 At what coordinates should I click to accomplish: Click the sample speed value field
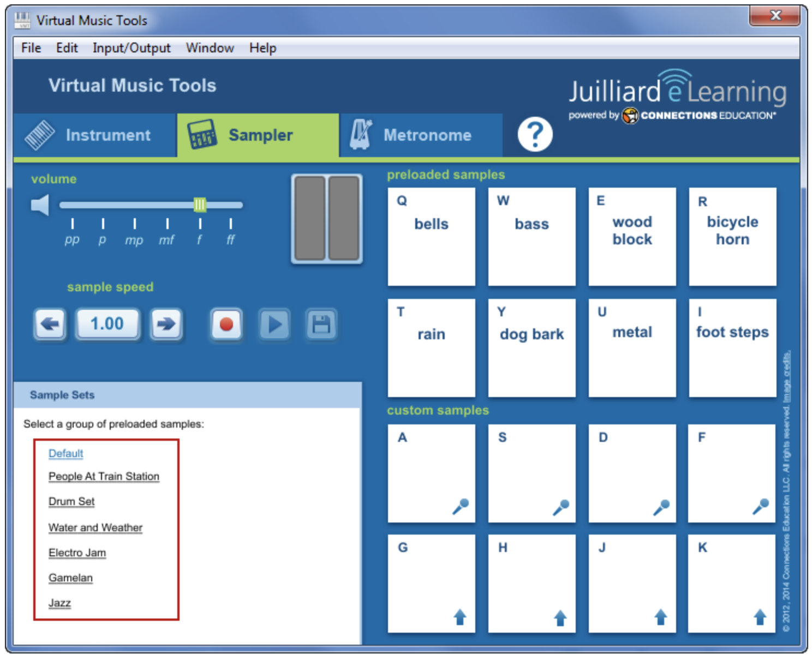pyautogui.click(x=107, y=324)
